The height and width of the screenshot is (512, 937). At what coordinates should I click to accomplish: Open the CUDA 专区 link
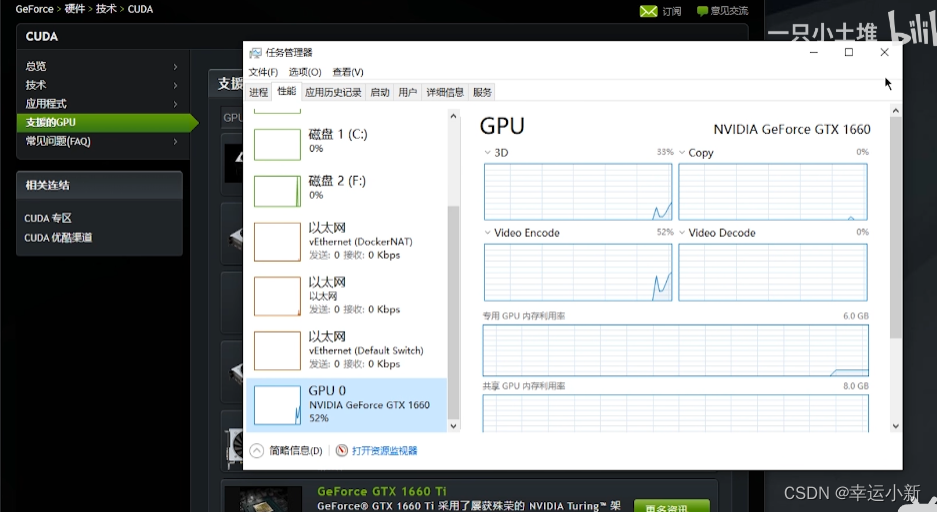tap(48, 218)
